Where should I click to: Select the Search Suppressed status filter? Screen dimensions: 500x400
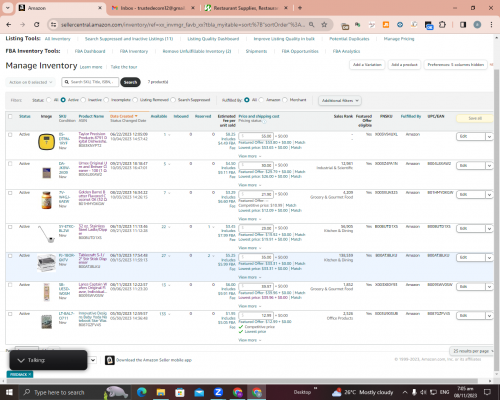[173, 100]
